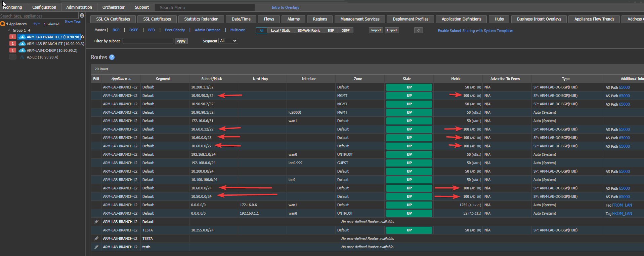This screenshot has width=644, height=256.
Task: Click the Import button
Action: point(376,30)
